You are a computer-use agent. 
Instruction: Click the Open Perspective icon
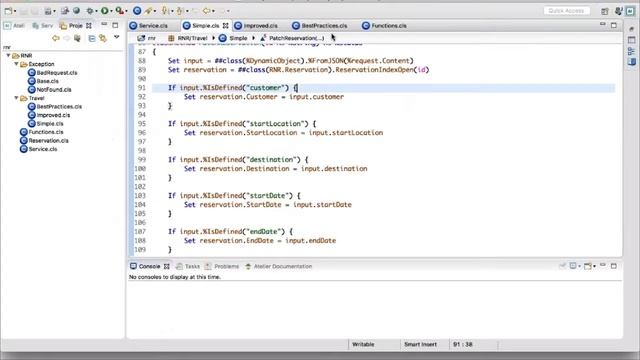click(x=605, y=11)
